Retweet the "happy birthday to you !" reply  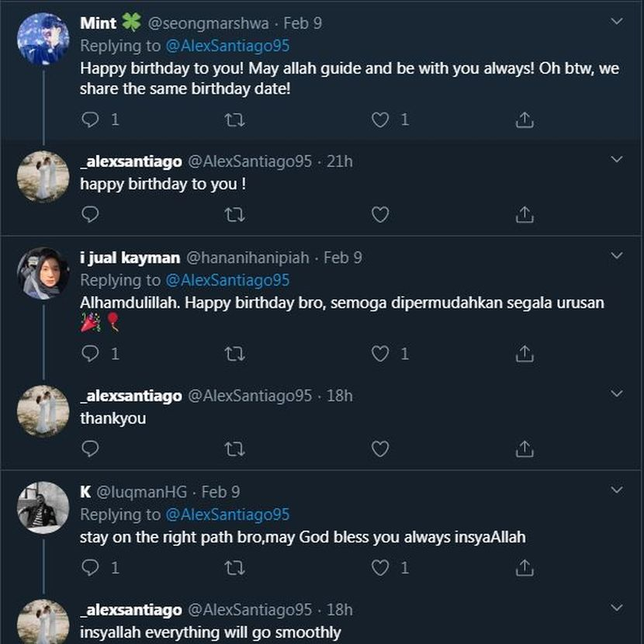coord(234,214)
